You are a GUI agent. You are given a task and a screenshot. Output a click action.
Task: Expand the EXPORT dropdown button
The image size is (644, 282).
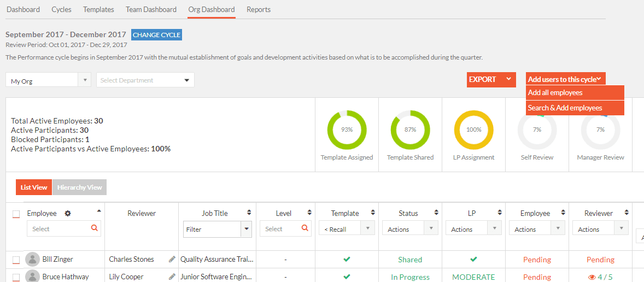pyautogui.click(x=491, y=80)
